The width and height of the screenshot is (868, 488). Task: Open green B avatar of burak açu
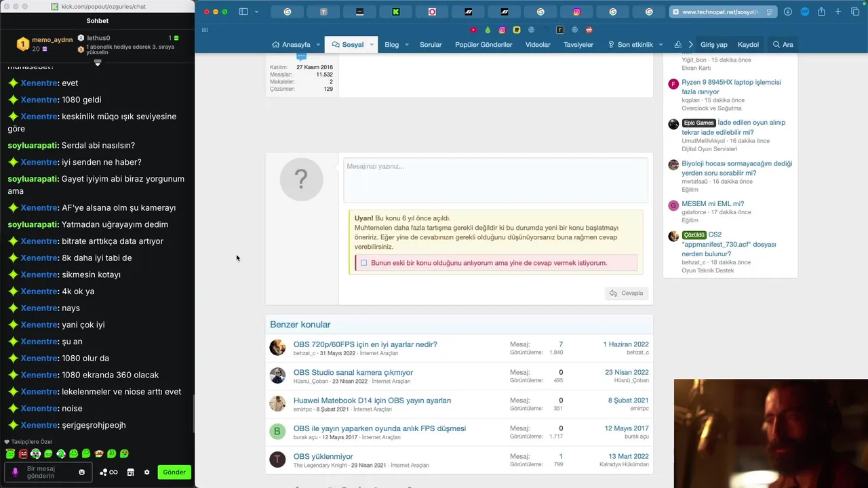277,432
